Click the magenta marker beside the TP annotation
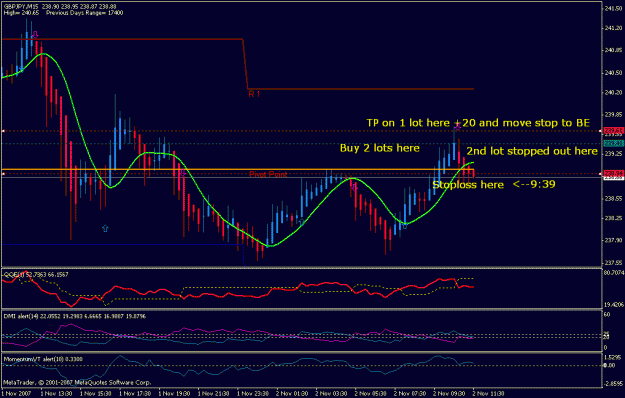Image resolution: width=625 pixels, height=398 pixels. [457, 127]
